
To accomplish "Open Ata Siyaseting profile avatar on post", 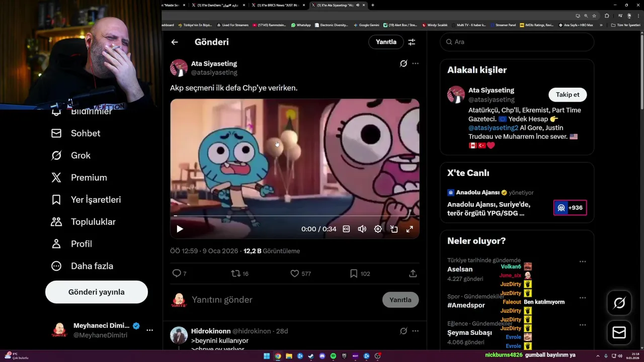I will (x=179, y=68).
